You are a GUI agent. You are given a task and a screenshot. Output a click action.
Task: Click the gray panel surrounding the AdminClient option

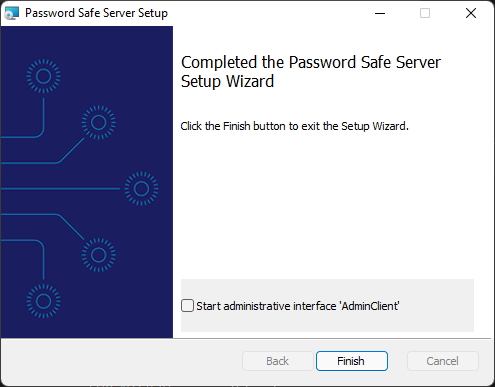[327, 305]
